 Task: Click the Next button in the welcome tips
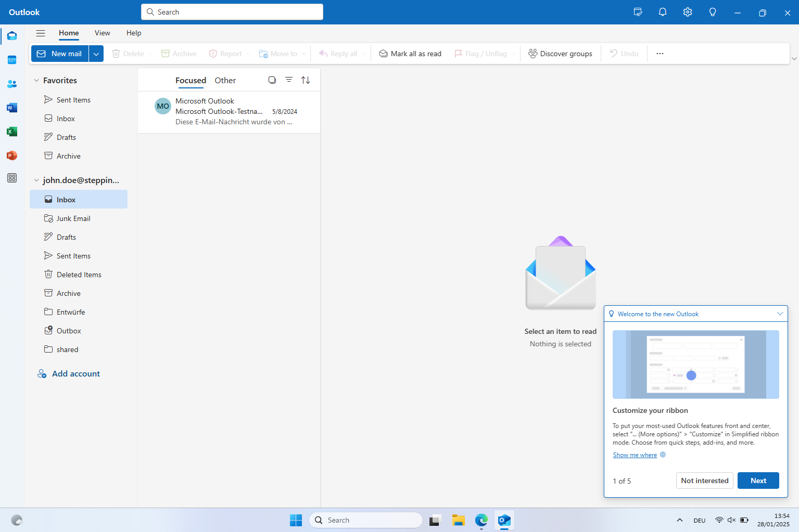[758, 481]
